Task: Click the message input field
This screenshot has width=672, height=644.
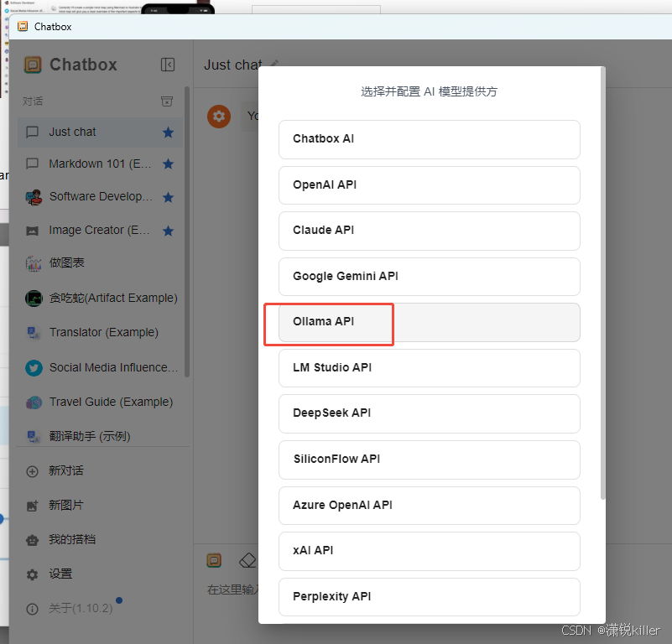Action: click(232, 589)
